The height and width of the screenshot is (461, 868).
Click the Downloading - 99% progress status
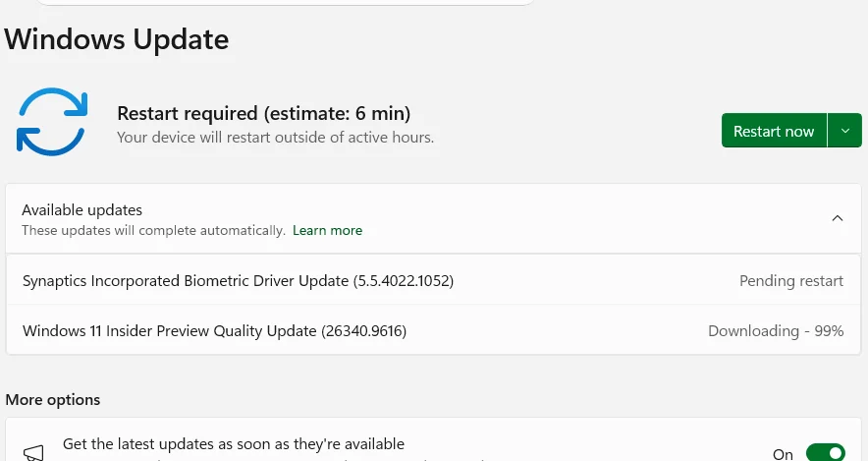(x=776, y=331)
